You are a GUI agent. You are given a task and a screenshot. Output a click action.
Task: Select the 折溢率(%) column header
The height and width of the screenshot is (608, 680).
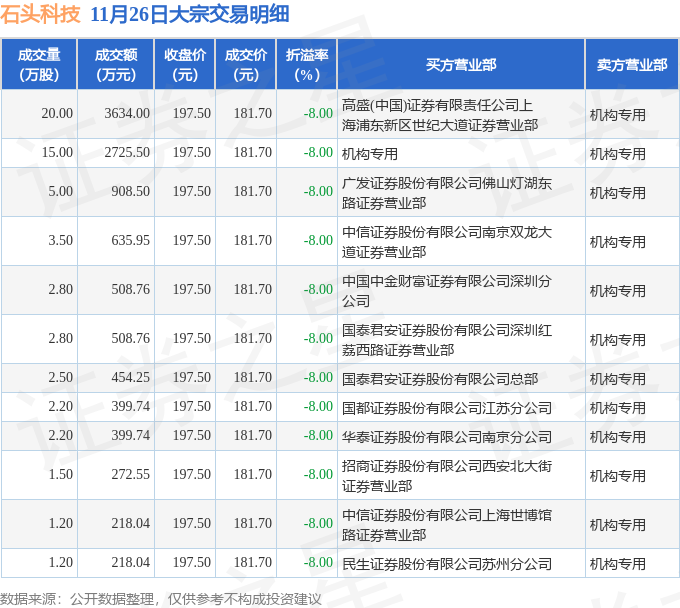coord(307,64)
